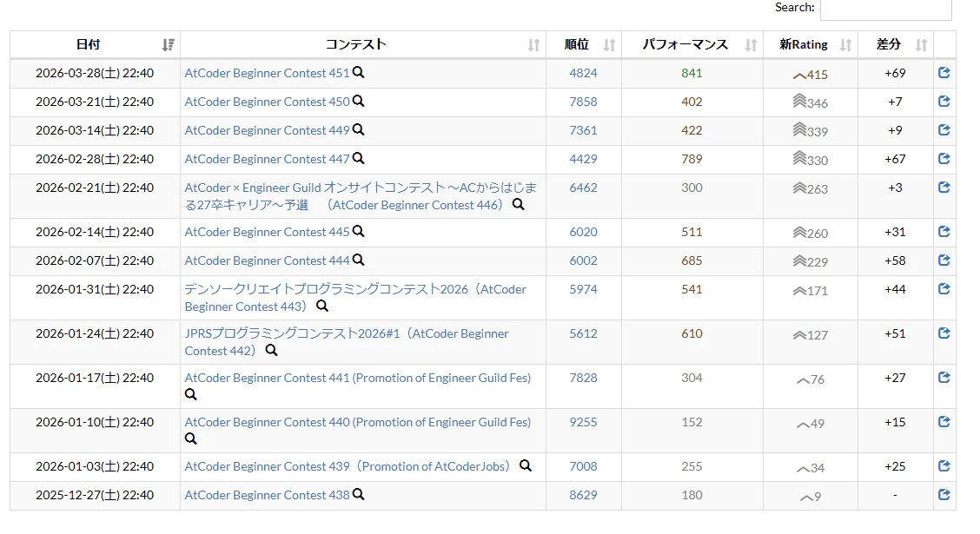This screenshot has height=534, width=980.
Task: Click the magnifier icon below Contest 441 title
Action: 190,395
